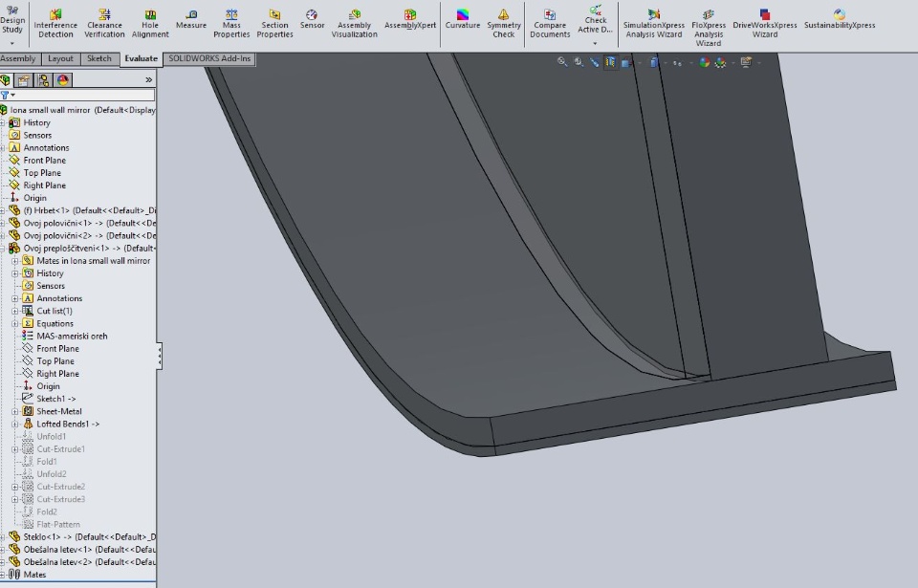Open the SOLIDWORKS Add-Ins tab
Screen dimensions: 918x588
[x=209, y=58]
